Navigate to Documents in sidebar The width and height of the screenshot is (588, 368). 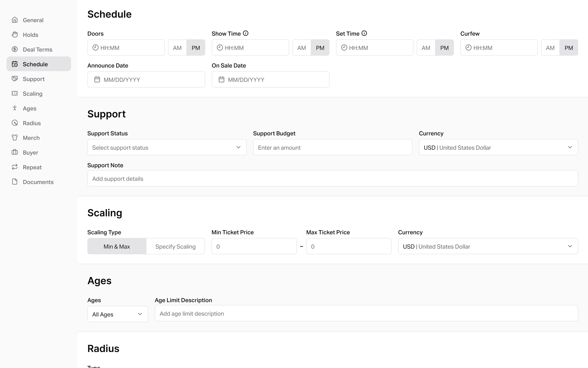tap(38, 182)
